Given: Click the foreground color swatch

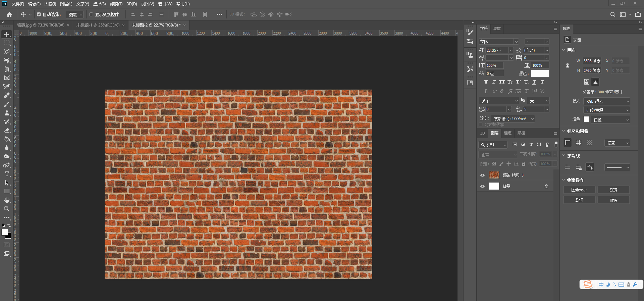Looking at the screenshot, I should (x=5, y=232).
